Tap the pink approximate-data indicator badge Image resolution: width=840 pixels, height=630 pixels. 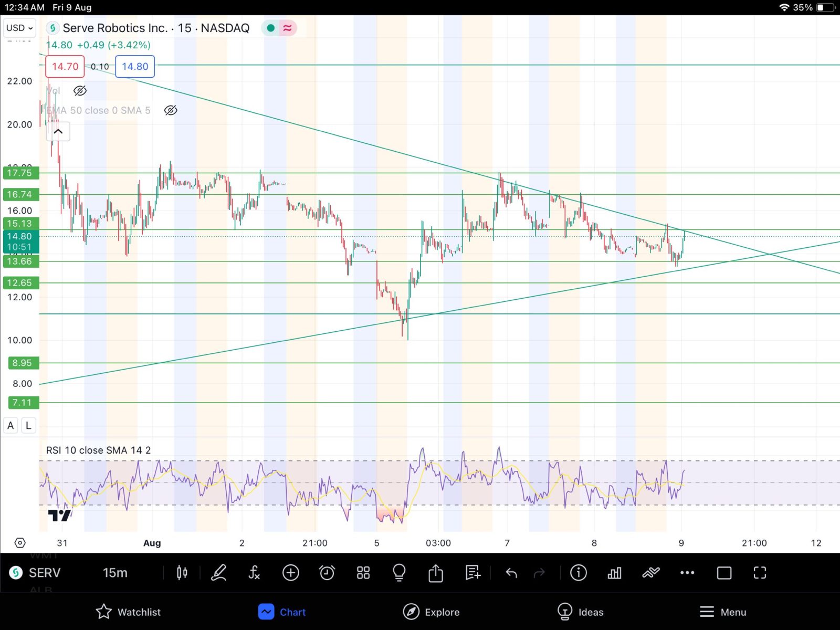(287, 28)
